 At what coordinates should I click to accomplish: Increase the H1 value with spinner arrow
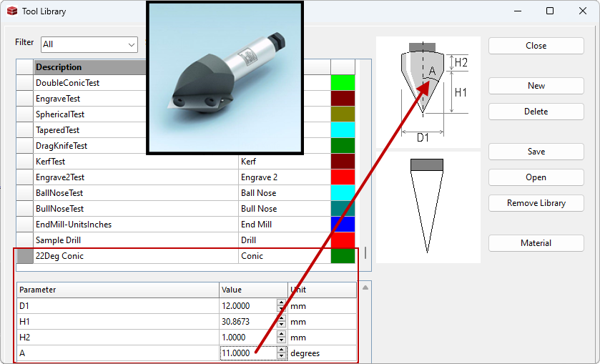pyautogui.click(x=282, y=318)
